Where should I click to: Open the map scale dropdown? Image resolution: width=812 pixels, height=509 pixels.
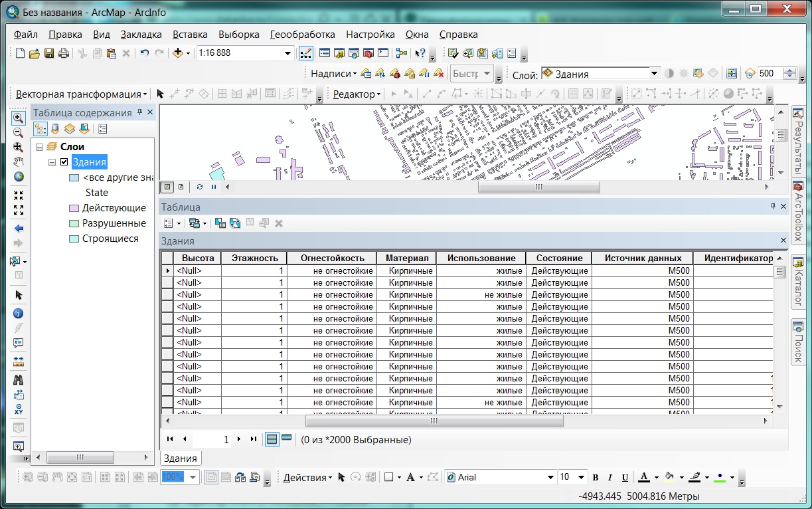(x=288, y=53)
